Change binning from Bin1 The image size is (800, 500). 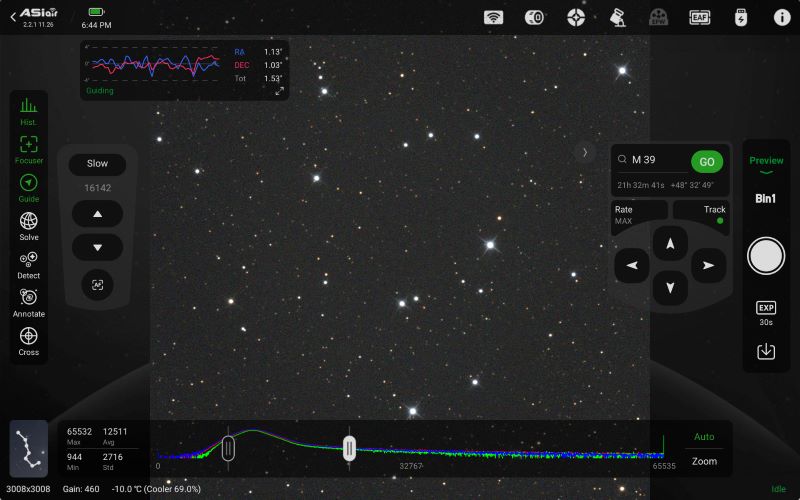point(766,199)
